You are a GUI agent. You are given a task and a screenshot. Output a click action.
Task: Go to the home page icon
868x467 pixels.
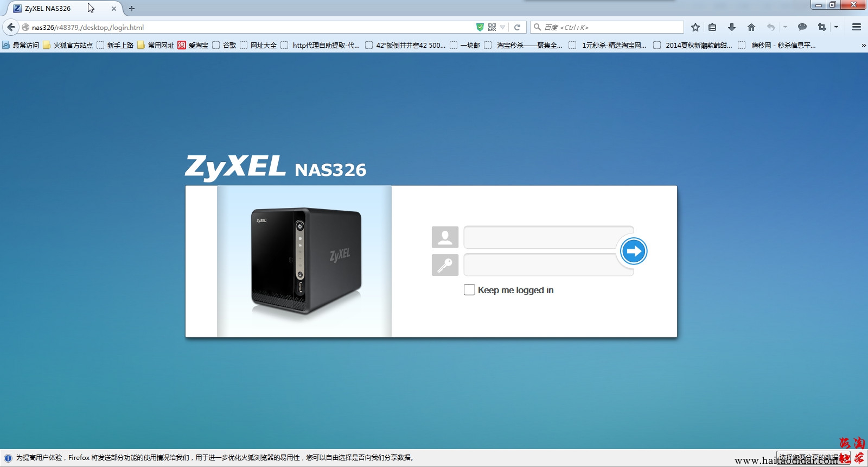click(751, 27)
